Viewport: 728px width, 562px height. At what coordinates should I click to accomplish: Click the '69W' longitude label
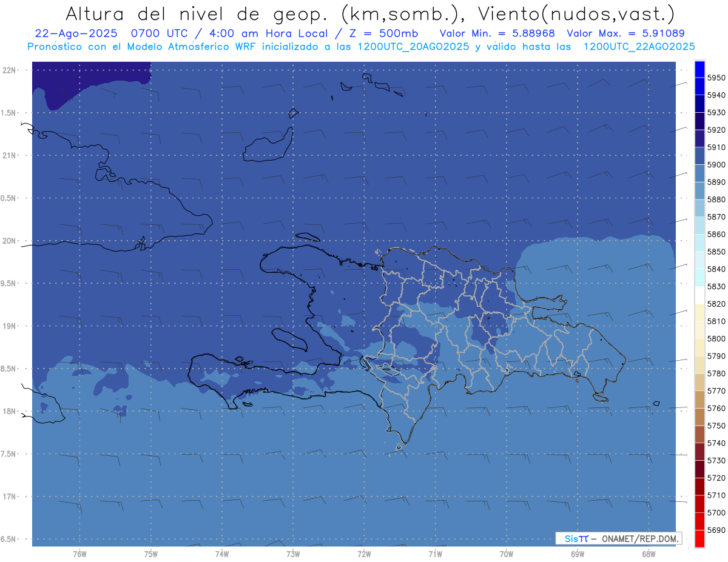tap(578, 554)
